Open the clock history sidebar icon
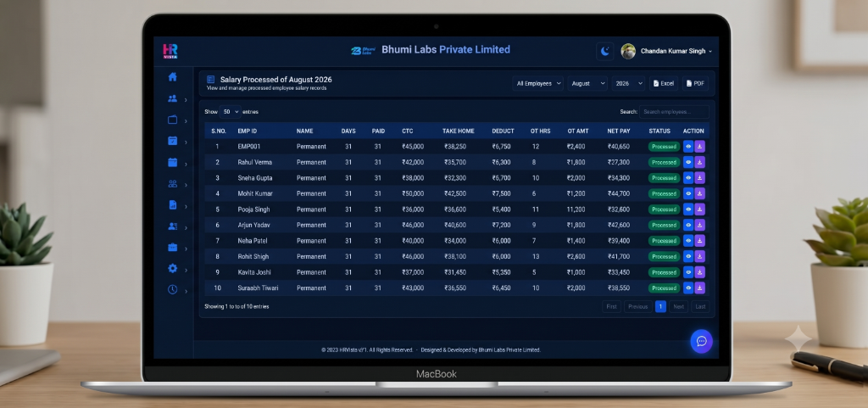 (172, 289)
